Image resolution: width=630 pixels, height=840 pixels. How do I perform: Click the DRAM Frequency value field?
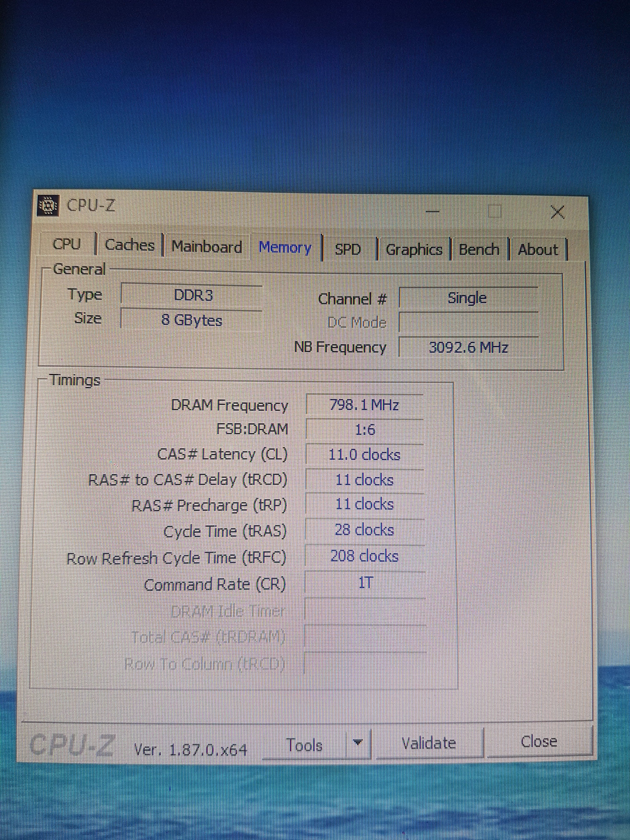(x=364, y=405)
